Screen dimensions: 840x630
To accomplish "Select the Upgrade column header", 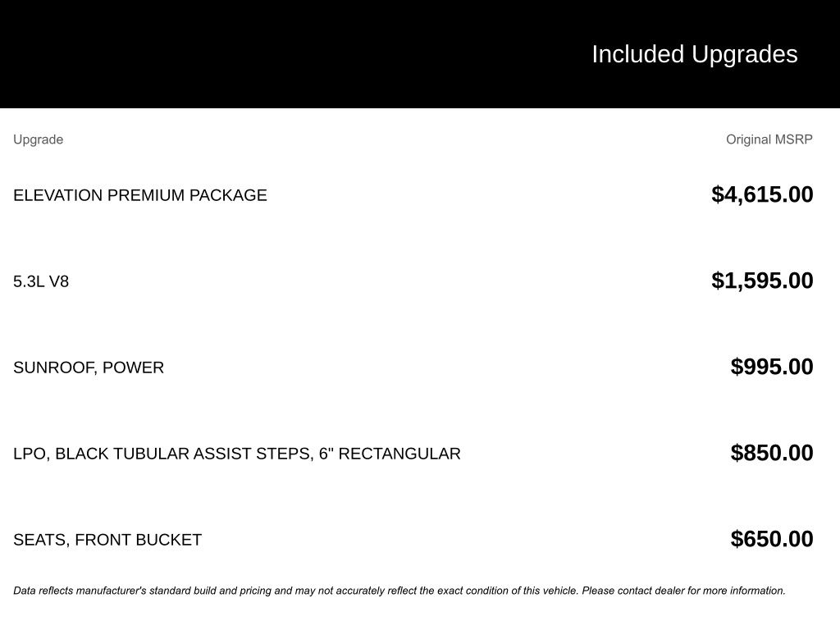I will [x=38, y=139].
